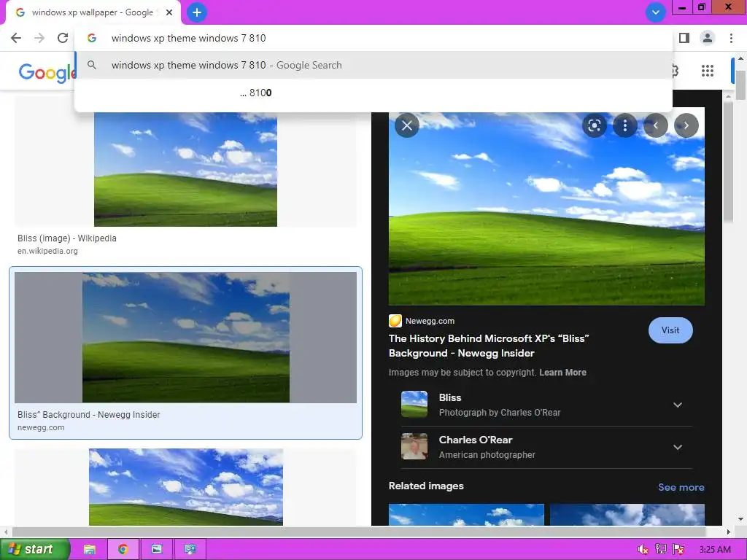Click en.wikipedia.org source text
This screenshot has height=560, width=747.
coord(47,251)
